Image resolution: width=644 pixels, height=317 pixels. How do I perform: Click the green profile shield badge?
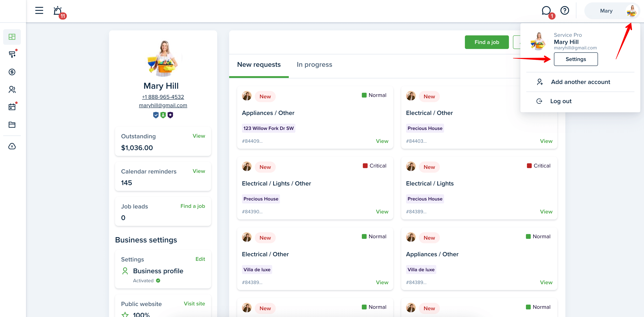(x=163, y=115)
